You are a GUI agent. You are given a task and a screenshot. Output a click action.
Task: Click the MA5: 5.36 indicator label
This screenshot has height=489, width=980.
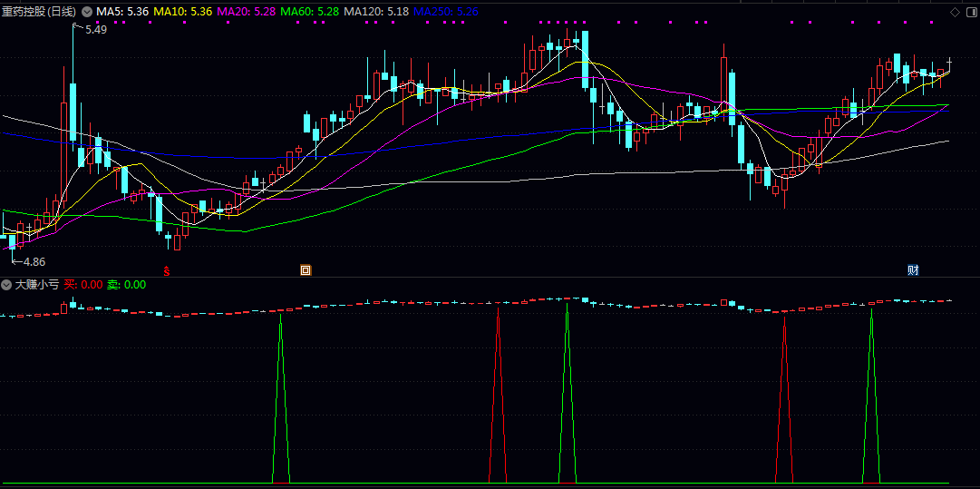pos(122,12)
